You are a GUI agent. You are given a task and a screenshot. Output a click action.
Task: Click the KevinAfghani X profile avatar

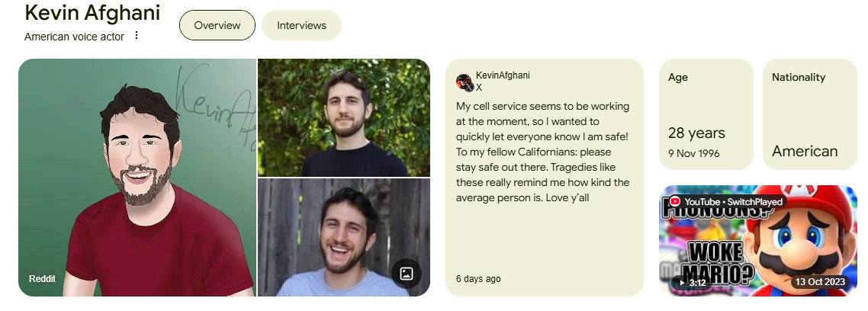(464, 82)
